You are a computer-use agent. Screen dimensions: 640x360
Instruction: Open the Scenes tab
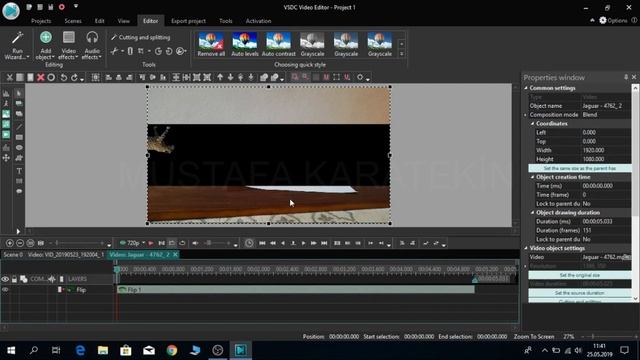point(73,21)
